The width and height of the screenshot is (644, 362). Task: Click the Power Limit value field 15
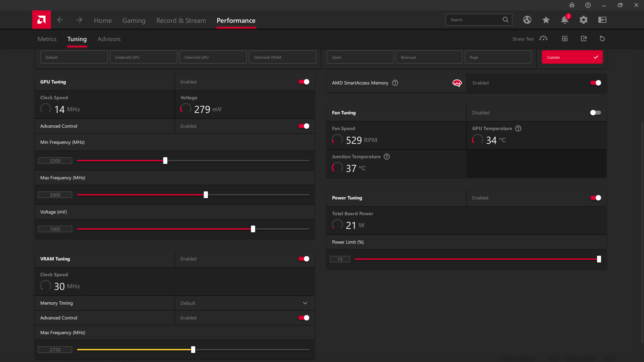[x=340, y=259]
